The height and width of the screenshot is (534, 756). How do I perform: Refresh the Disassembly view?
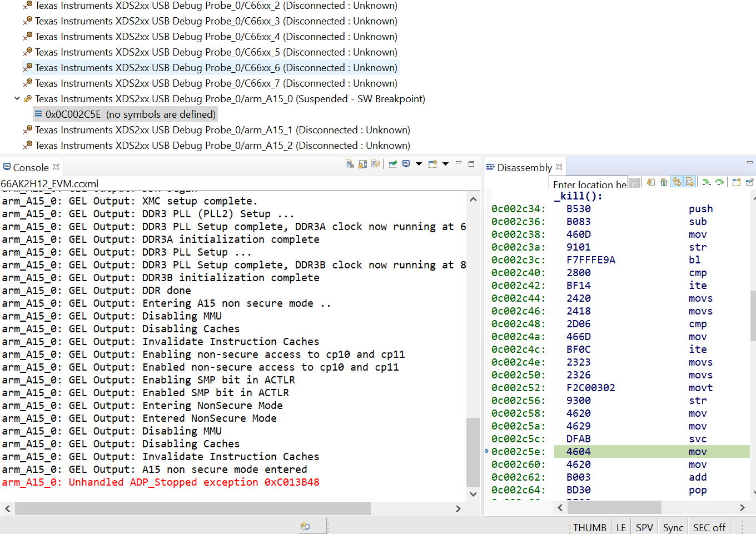651,182
